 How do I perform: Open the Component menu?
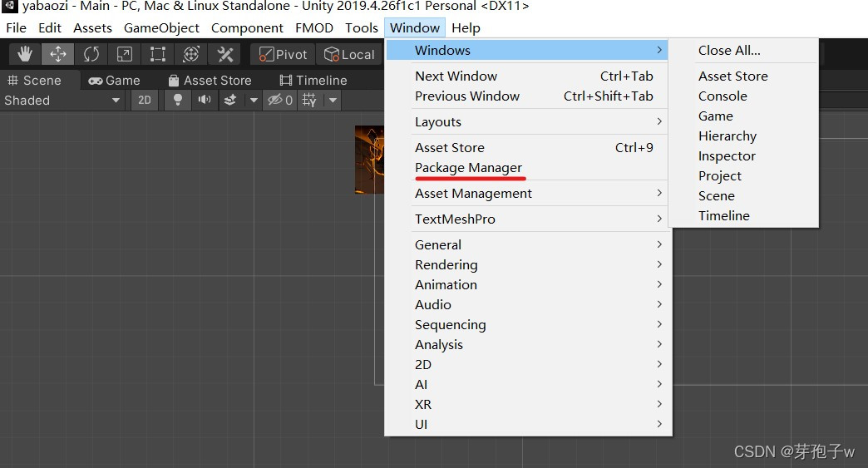click(247, 27)
